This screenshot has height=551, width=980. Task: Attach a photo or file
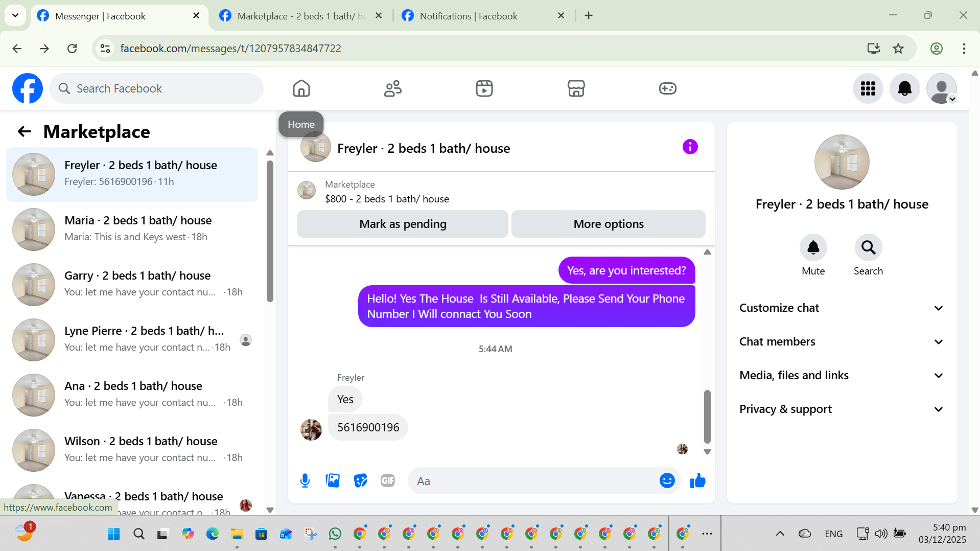333,480
